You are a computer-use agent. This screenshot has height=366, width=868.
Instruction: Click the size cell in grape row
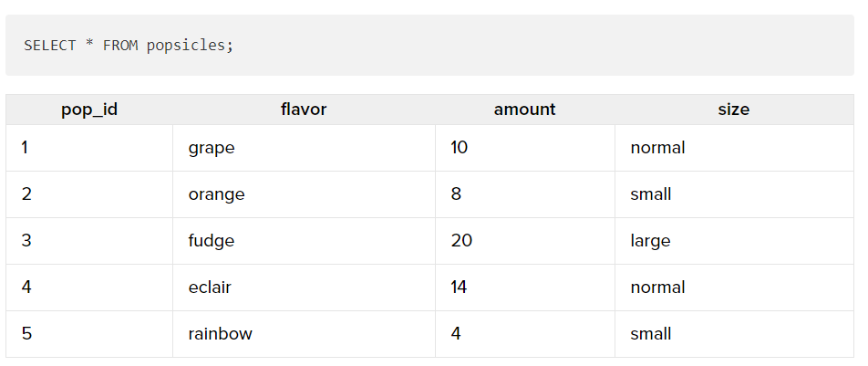coord(734,148)
